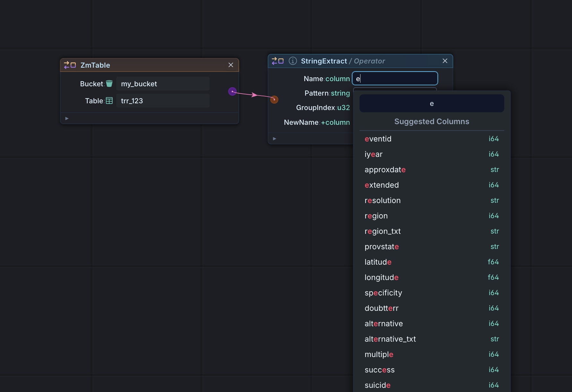Image resolution: width=572 pixels, height=392 pixels.
Task: Click the ZmTable node type icon in header
Action: click(x=69, y=65)
